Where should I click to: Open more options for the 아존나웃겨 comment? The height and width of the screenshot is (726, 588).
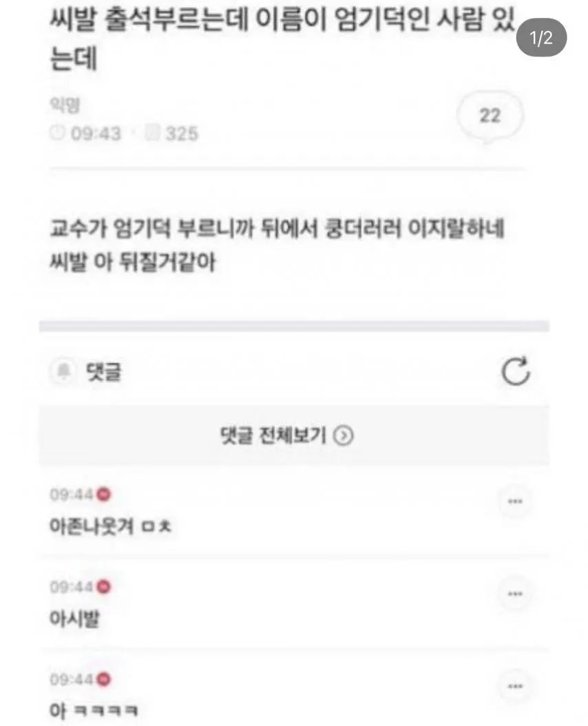pyautogui.click(x=515, y=501)
